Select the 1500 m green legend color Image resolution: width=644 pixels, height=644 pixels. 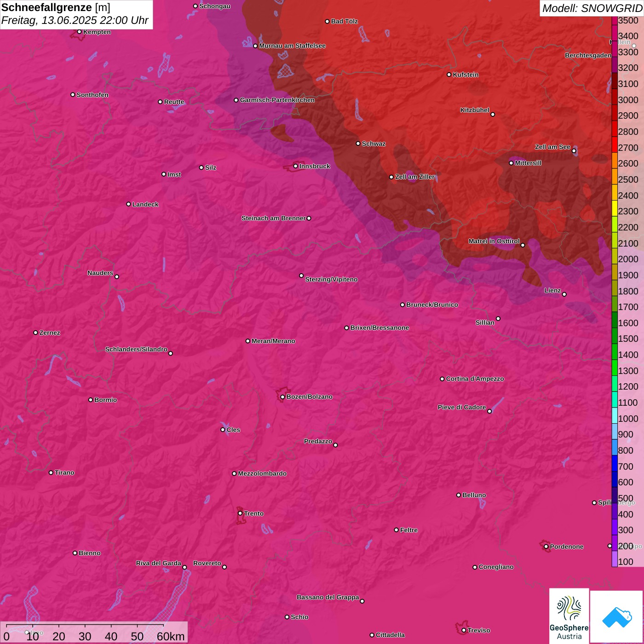click(x=615, y=335)
